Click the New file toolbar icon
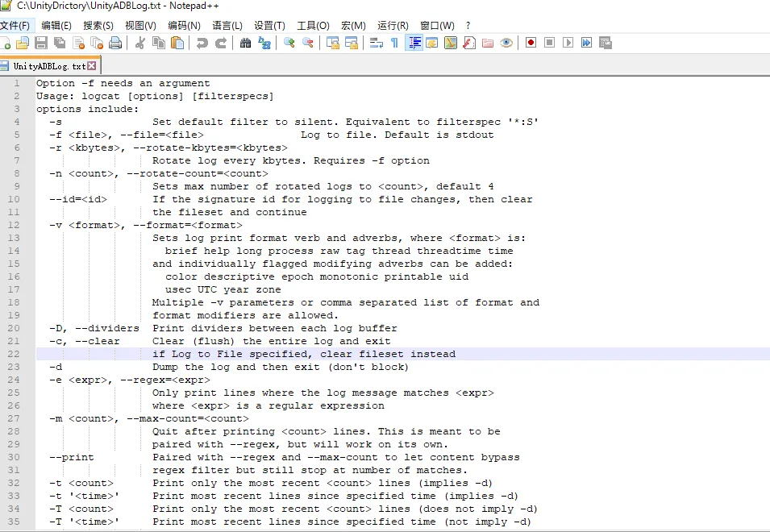This screenshot has height=532, width=770. [x=5, y=44]
